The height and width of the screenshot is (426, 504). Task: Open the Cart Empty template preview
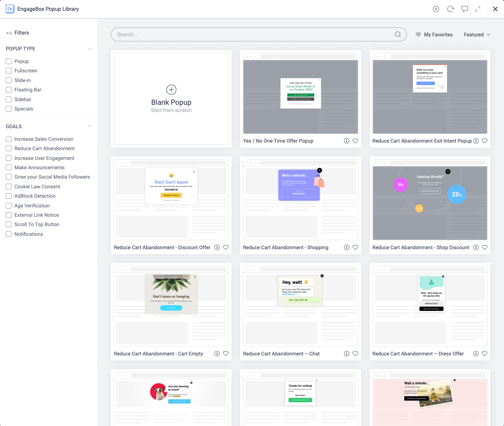click(171, 306)
